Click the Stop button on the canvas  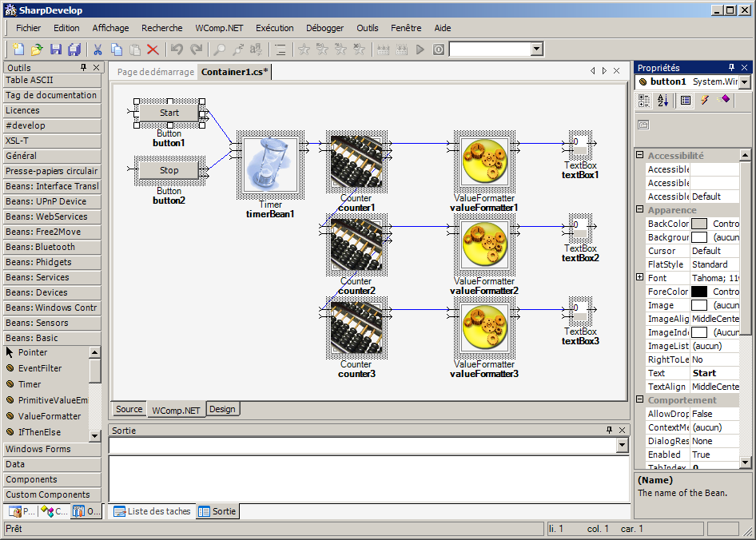click(x=169, y=170)
